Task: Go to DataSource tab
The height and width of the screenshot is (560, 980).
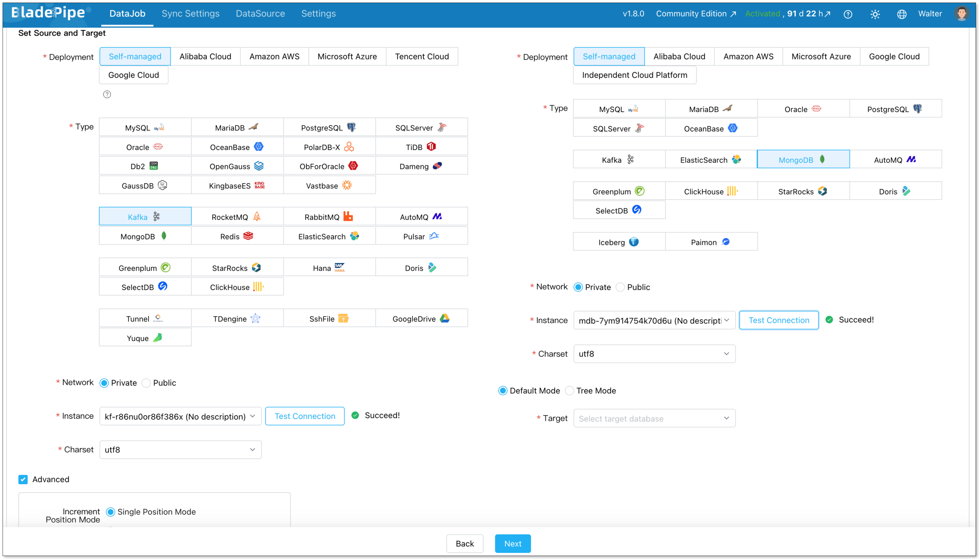Action: tap(260, 14)
